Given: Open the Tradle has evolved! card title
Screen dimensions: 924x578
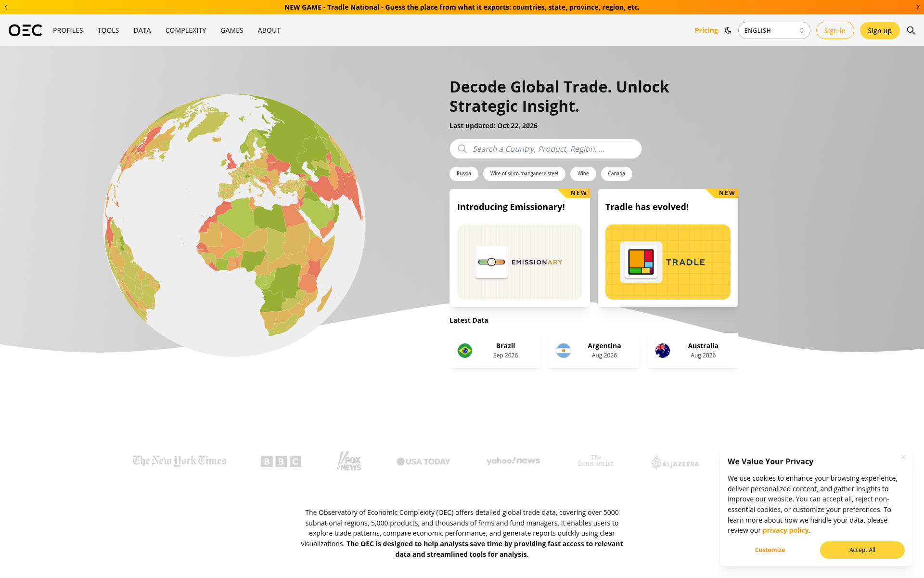Looking at the screenshot, I should click(647, 207).
